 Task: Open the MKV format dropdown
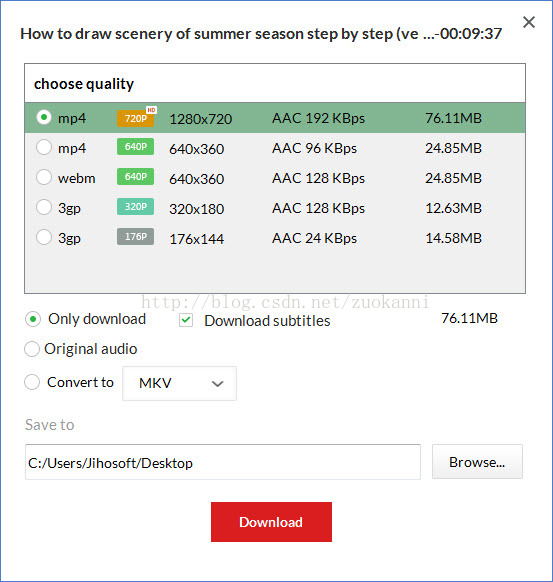[x=179, y=383]
